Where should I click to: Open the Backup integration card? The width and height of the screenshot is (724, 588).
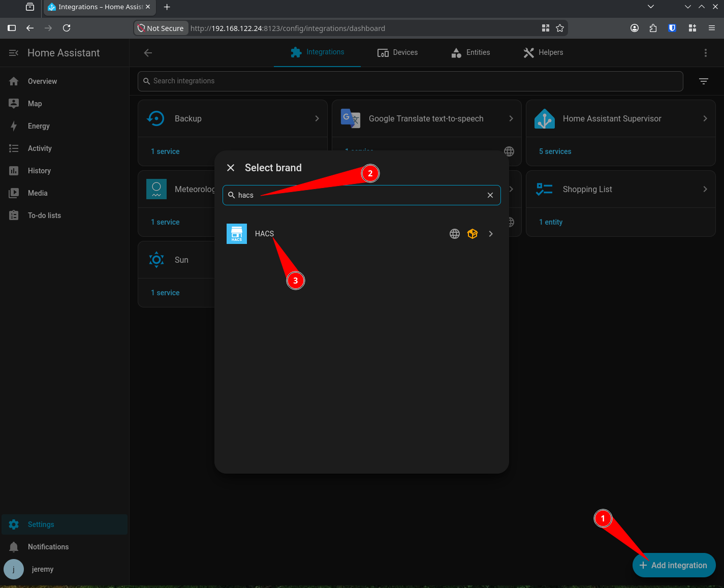pyautogui.click(x=233, y=118)
